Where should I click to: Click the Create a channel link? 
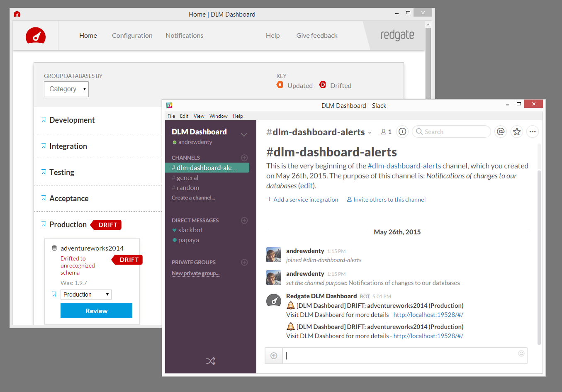(193, 198)
